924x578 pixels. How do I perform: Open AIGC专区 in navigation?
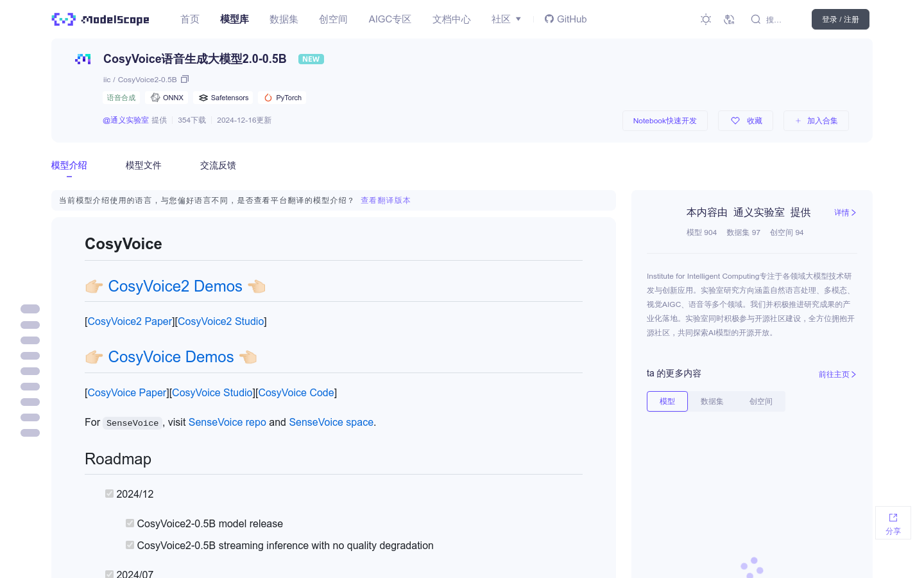click(389, 19)
